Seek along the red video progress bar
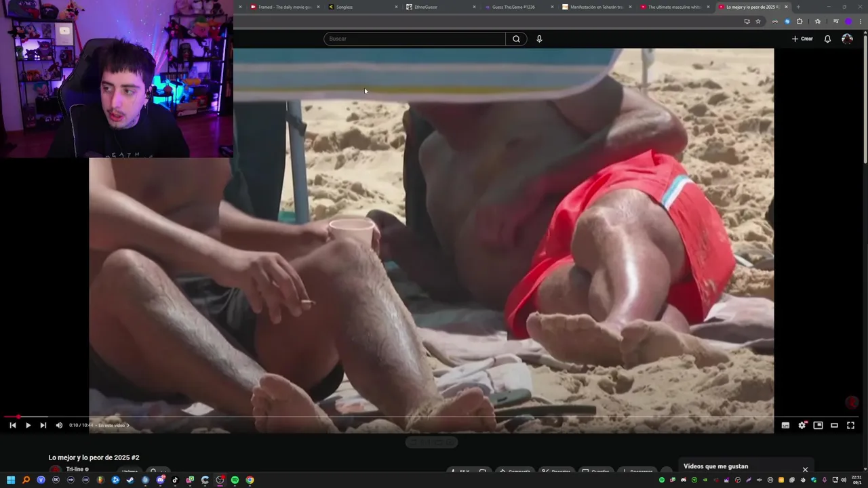868x488 pixels. [x=431, y=417]
